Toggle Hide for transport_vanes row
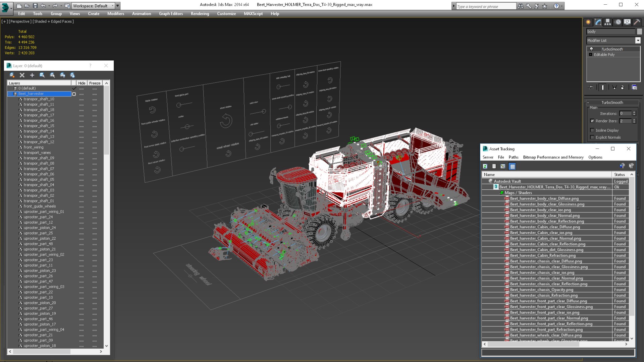The image size is (644, 362). (82, 153)
